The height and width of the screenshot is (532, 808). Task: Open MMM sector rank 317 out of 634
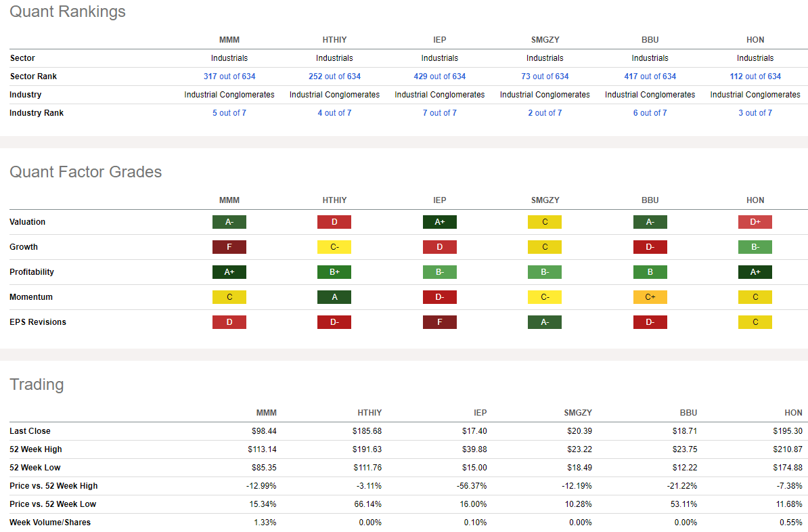229,76
